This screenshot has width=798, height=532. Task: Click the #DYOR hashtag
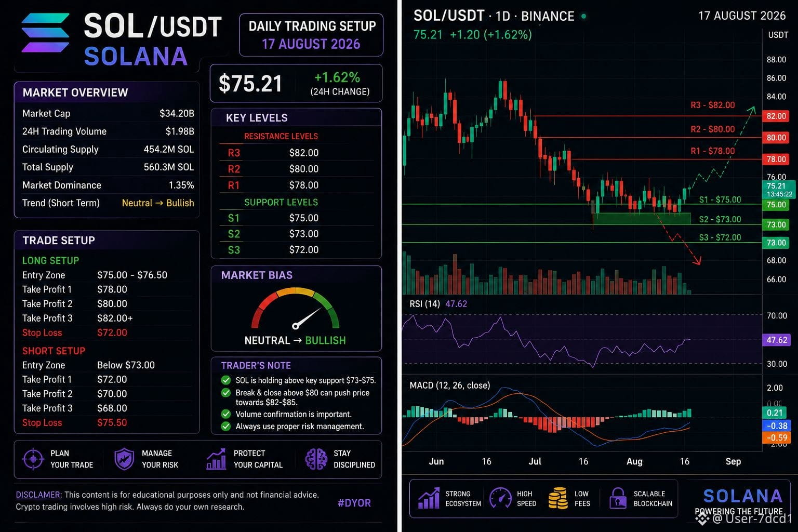coord(354,503)
